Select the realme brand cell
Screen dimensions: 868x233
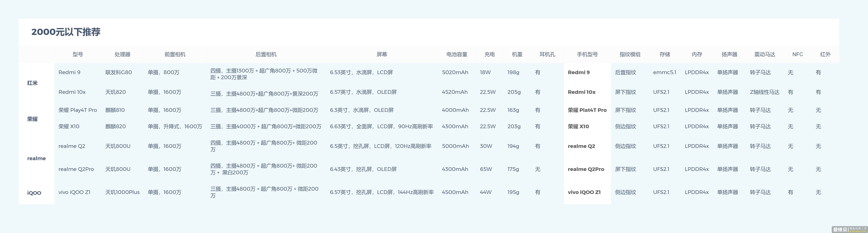coord(36,158)
